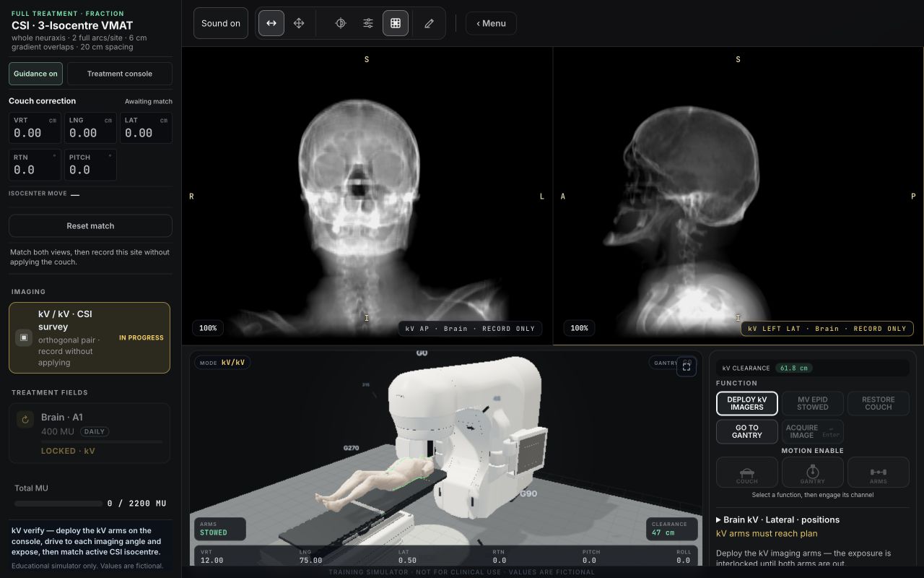The image size is (924, 578).
Task: Click Restore Couch function
Action: point(879,403)
